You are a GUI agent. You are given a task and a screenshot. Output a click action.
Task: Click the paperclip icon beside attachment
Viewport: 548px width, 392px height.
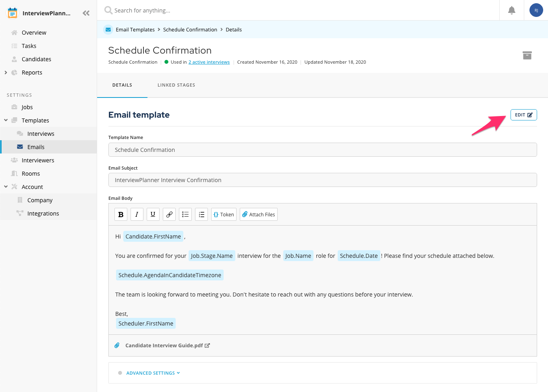117,345
